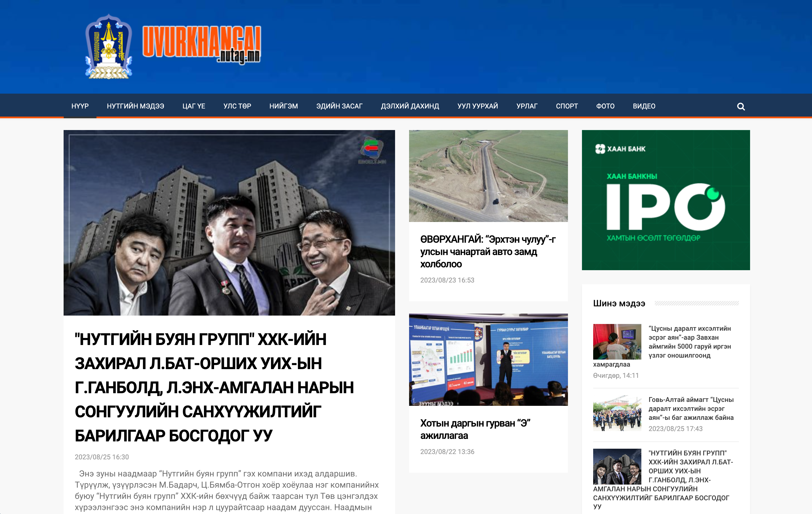
Task: Go to the НҮҮР homepage tab
Action: pos(80,106)
